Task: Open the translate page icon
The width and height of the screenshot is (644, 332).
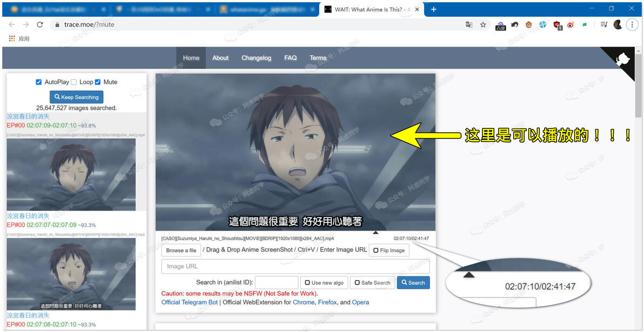Action: 469,25
